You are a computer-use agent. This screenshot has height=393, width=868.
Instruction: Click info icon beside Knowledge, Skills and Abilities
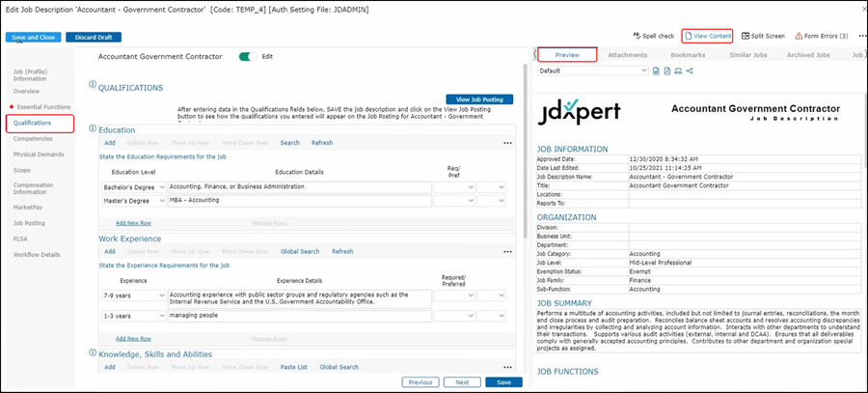pyautogui.click(x=93, y=353)
